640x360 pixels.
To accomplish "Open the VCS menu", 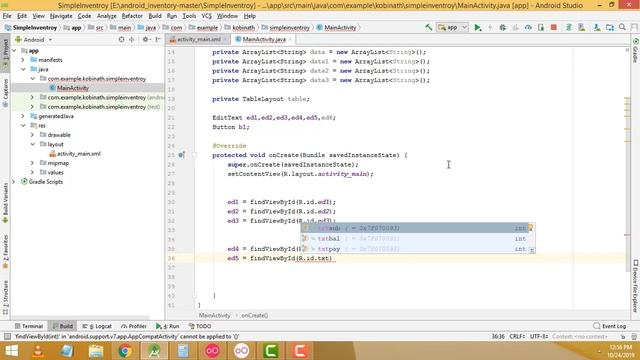I will (207, 16).
